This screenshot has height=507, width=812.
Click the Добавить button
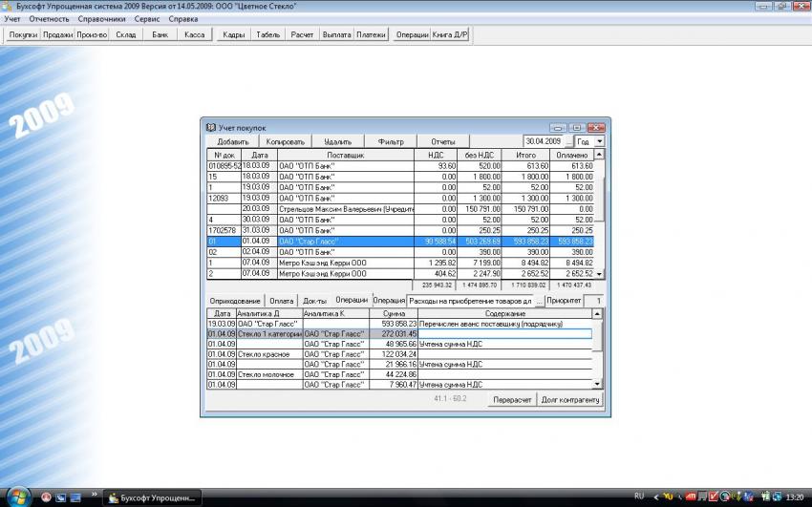tap(233, 141)
